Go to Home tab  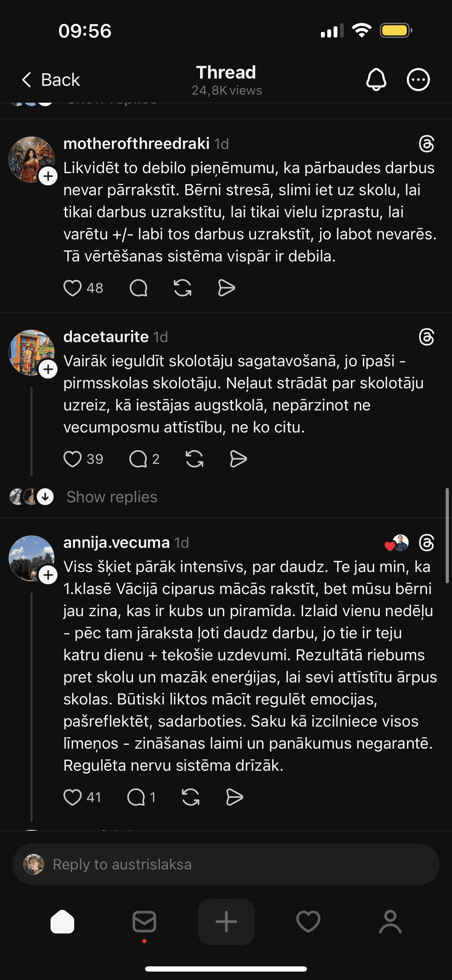click(62, 921)
